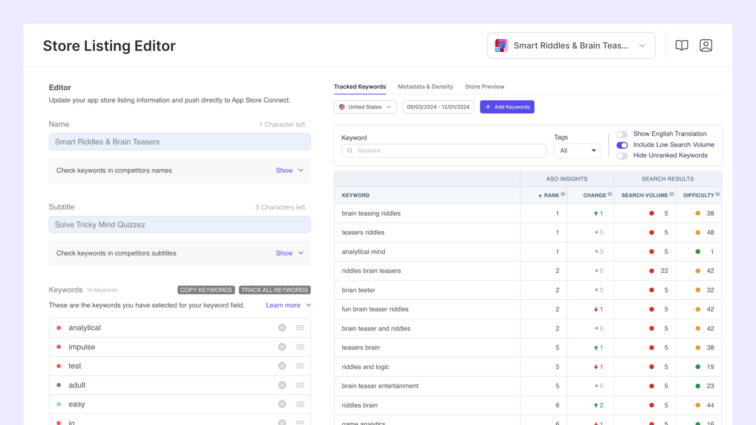Sort by the KEYWORD column header

click(355, 195)
